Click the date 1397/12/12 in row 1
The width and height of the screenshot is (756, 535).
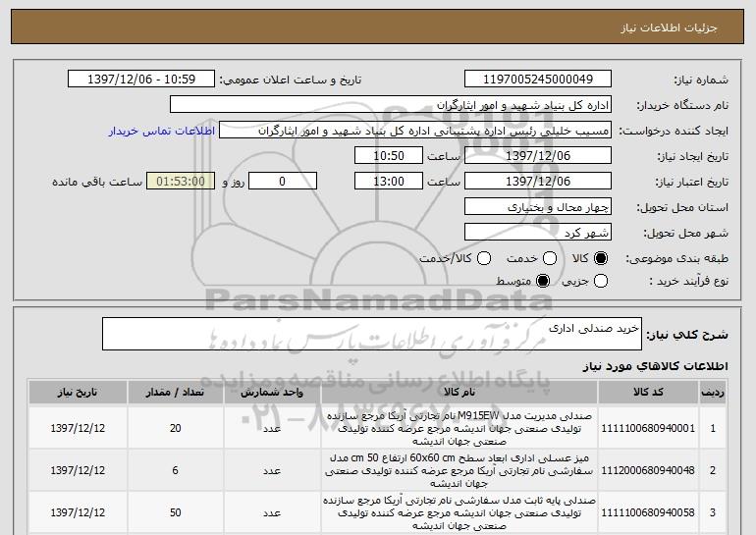(x=78, y=428)
